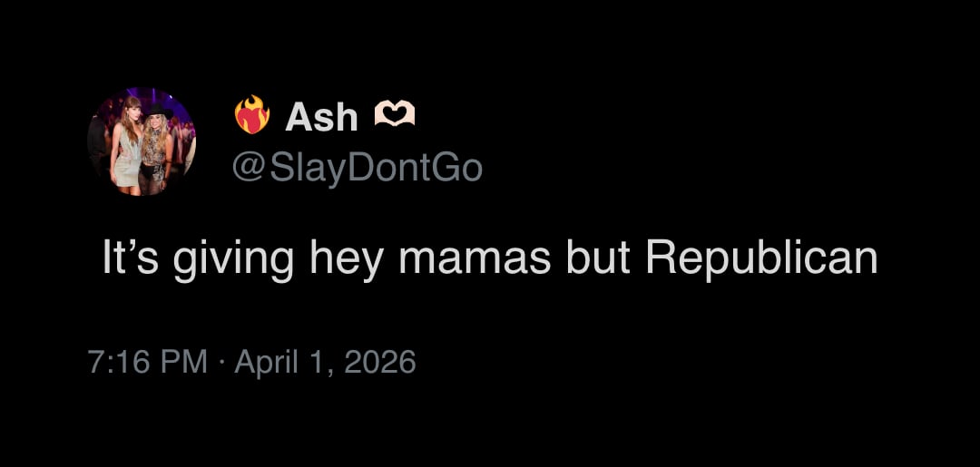Click the cowboy hat woman in avatar
Image resolution: width=980 pixels, height=467 pixels.
click(x=155, y=150)
